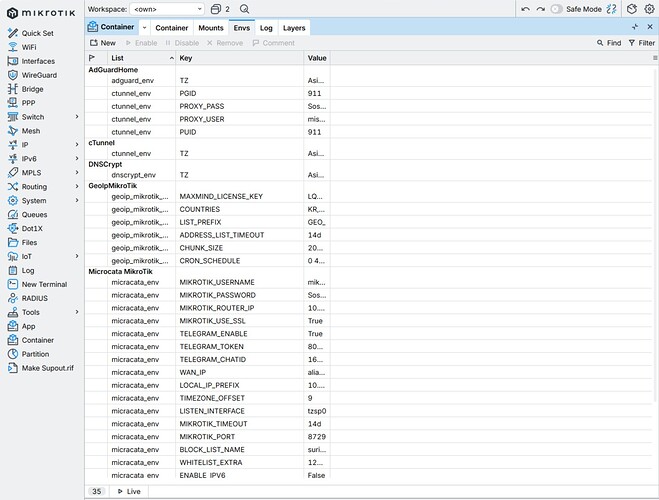
Task: Expand the IP submenu
Action: 77,145
